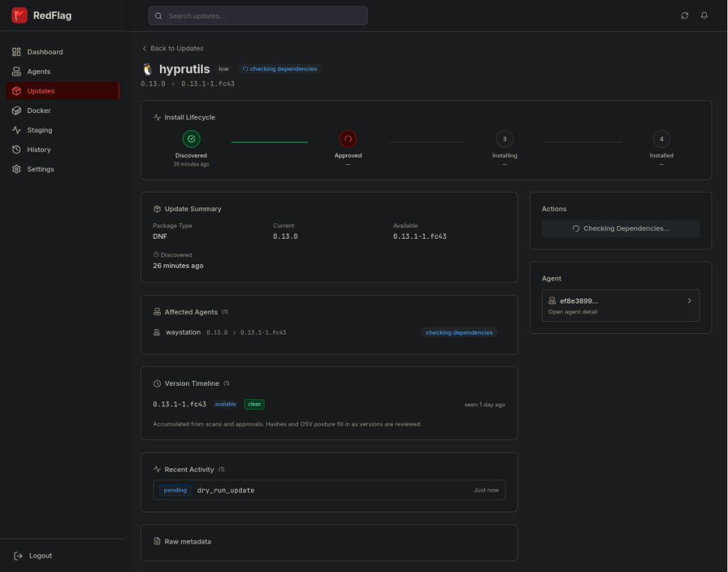The height and width of the screenshot is (572, 728).
Task: Click the waystation checking dependencies status badge
Action: 459,333
